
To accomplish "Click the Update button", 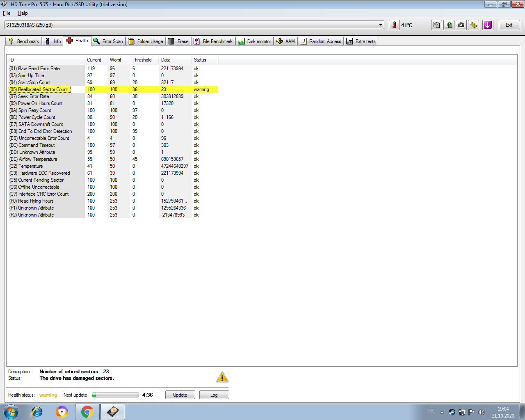I will point(180,395).
